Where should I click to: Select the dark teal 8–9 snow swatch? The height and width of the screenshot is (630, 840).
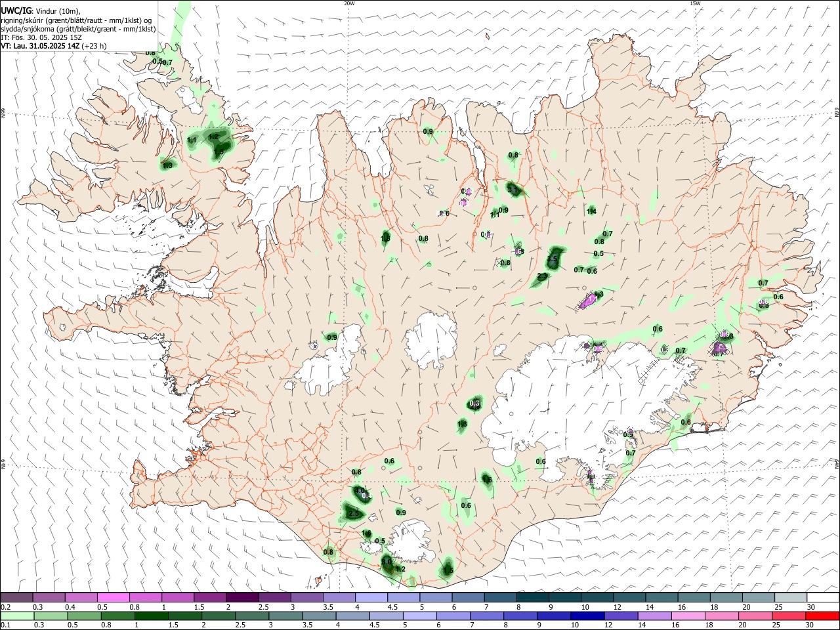tap(533, 597)
